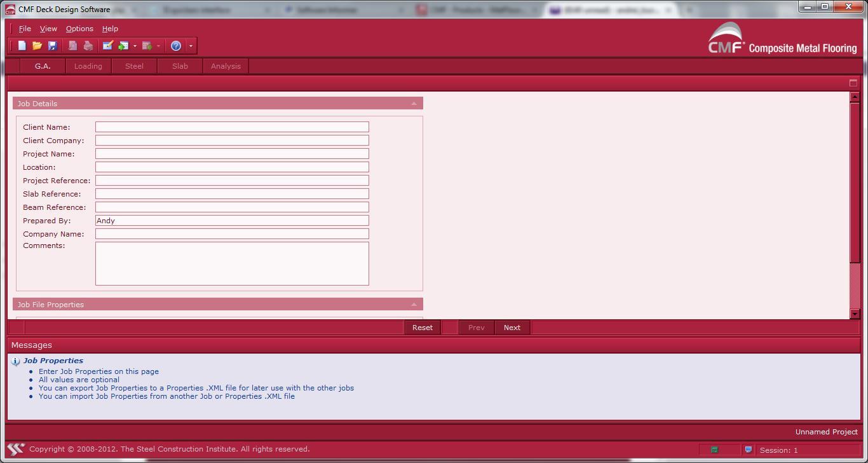Viewport: 868px width, 463px height.
Task: Close the CMF Deck Design window
Action: 849,7
